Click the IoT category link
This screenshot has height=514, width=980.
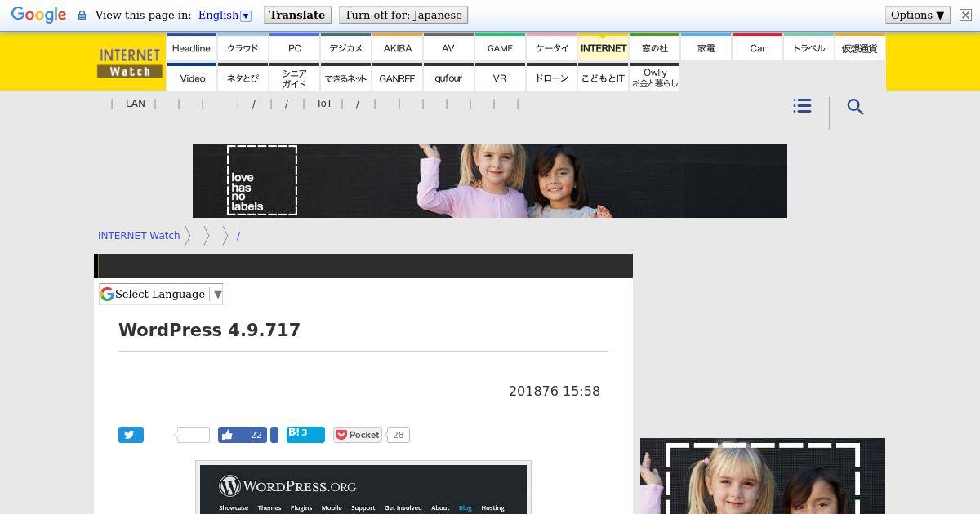coord(325,104)
